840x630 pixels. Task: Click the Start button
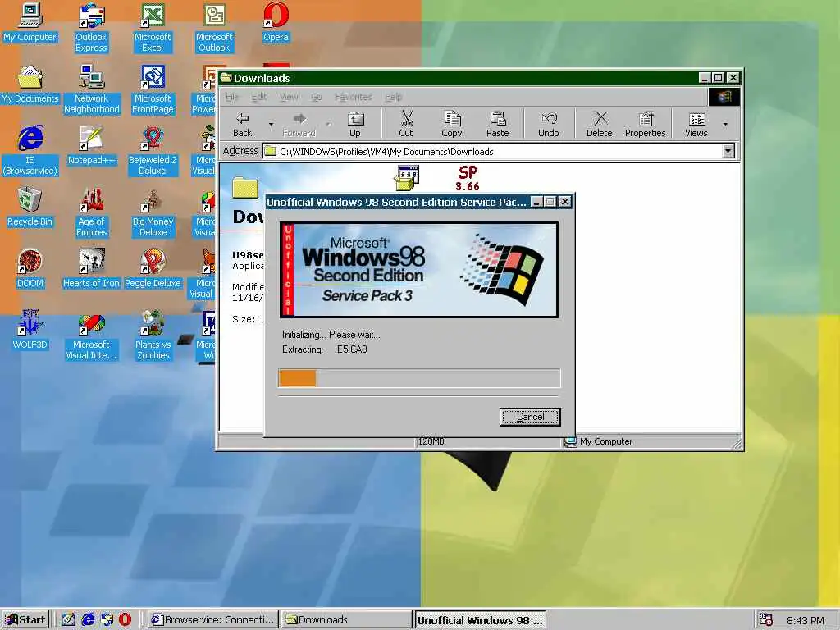(x=25, y=620)
